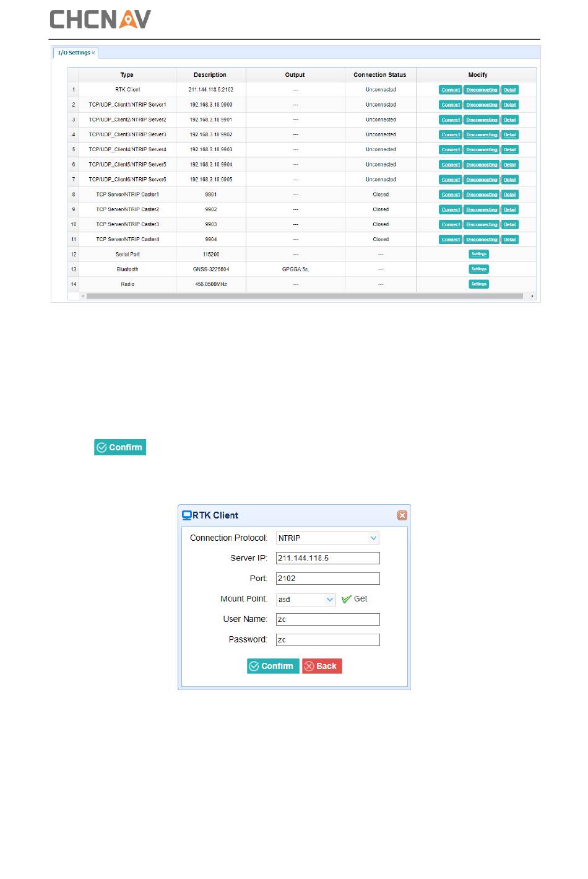Click the CHCNAV logo
The image size is (588, 879).
(100, 19)
